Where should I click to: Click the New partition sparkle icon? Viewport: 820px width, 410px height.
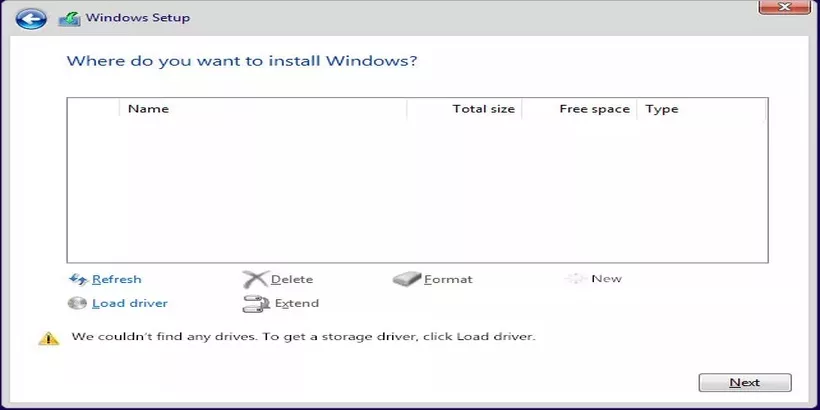pyautogui.click(x=576, y=279)
